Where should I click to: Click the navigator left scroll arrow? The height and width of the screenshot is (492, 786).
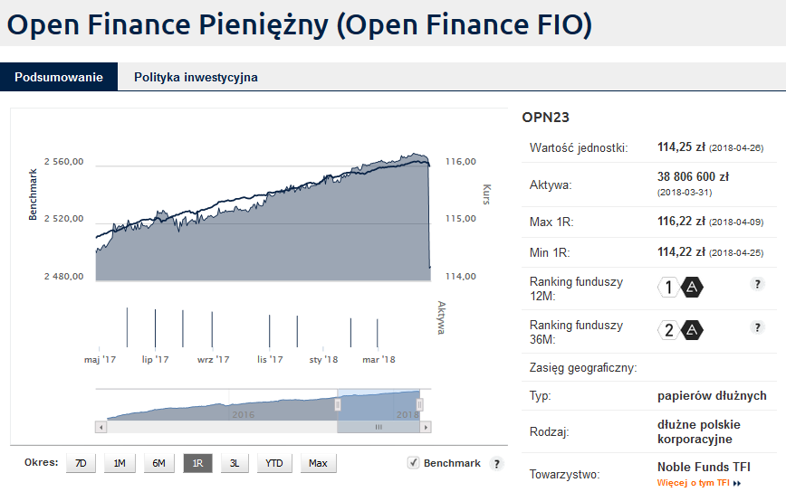tap(101, 427)
